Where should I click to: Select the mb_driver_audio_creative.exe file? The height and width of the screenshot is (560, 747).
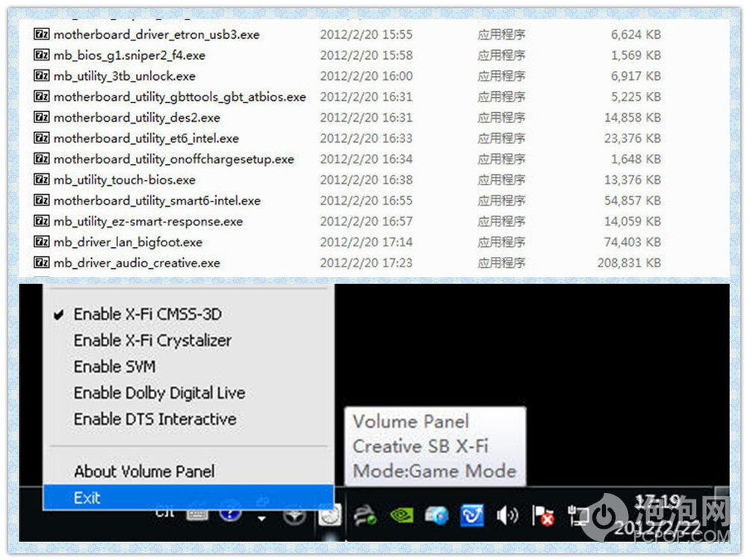tap(137, 263)
